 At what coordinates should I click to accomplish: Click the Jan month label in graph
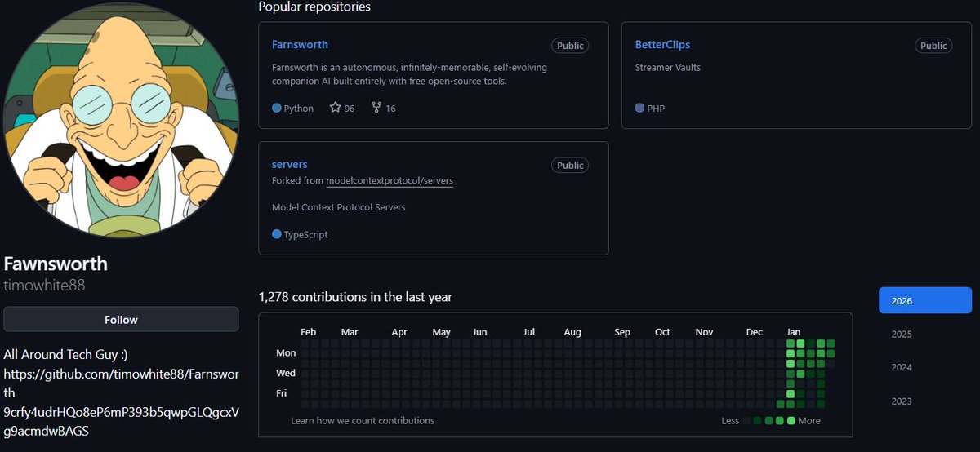pos(793,332)
